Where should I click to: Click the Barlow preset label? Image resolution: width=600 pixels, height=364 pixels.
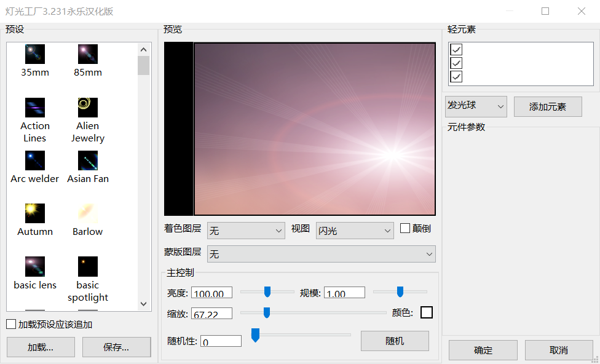click(88, 232)
